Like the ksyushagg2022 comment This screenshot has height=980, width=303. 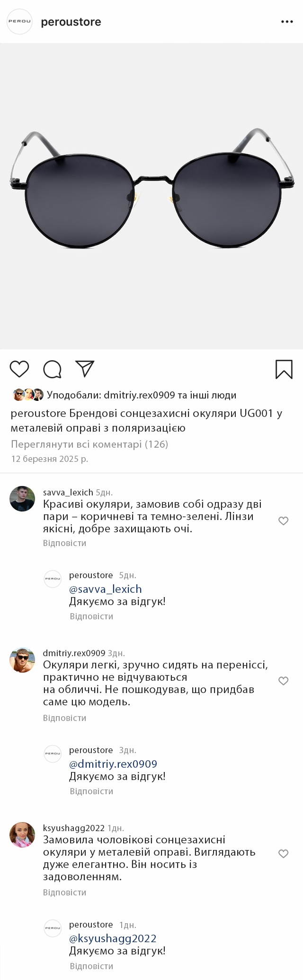coord(283,853)
